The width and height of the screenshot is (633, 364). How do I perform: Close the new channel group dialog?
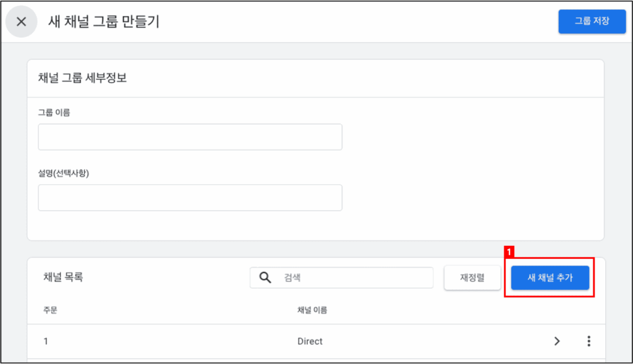22,22
